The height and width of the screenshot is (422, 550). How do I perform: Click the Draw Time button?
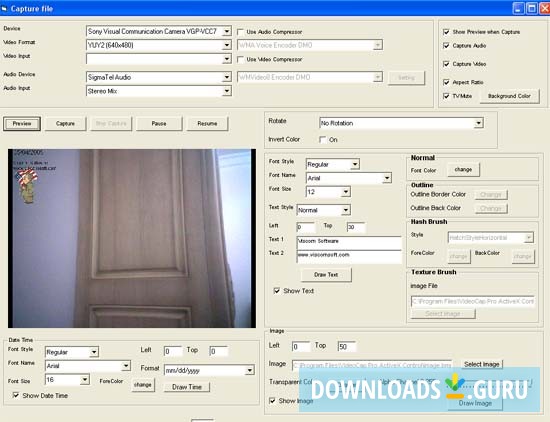coord(187,387)
